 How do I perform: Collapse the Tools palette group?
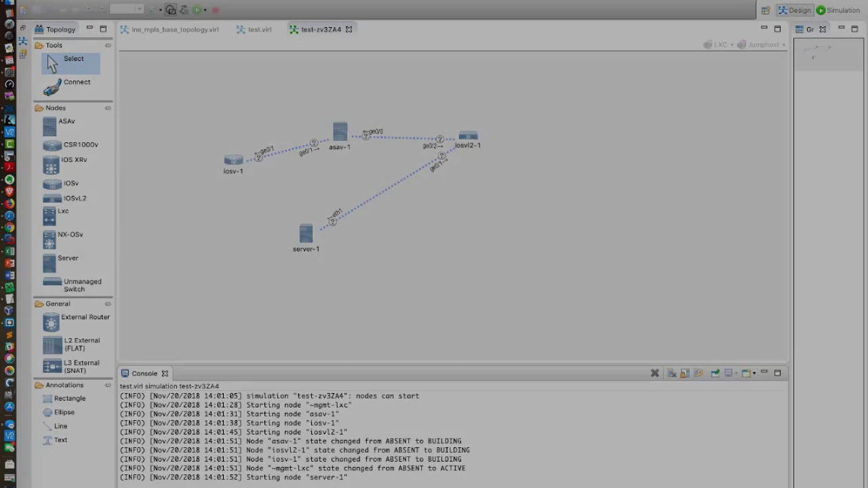click(x=108, y=45)
